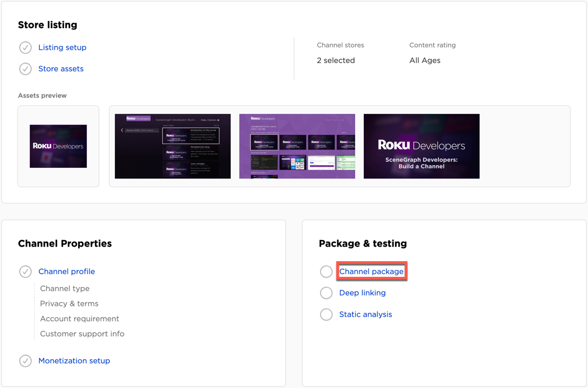
Task: Expand the Channel stores selection showing 2 selected
Action: 336,60
